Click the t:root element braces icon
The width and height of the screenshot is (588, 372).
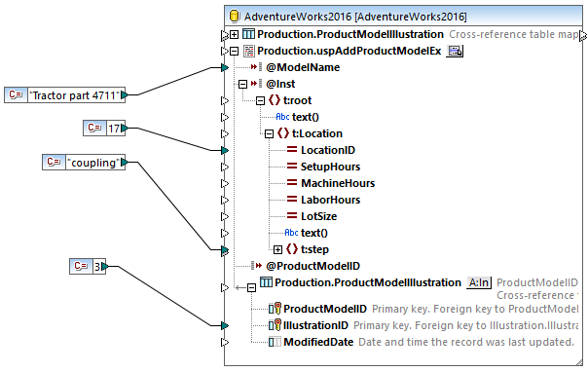click(275, 100)
